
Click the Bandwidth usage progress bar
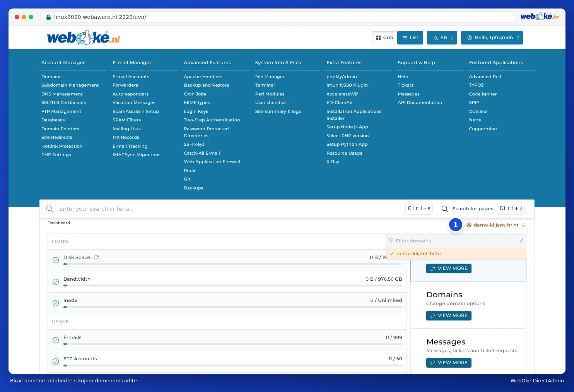point(233,286)
